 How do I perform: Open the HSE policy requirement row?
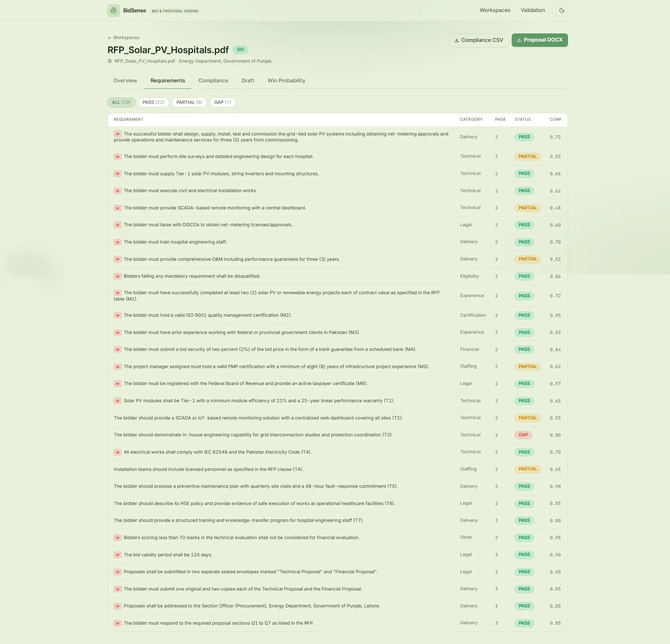click(x=337, y=504)
